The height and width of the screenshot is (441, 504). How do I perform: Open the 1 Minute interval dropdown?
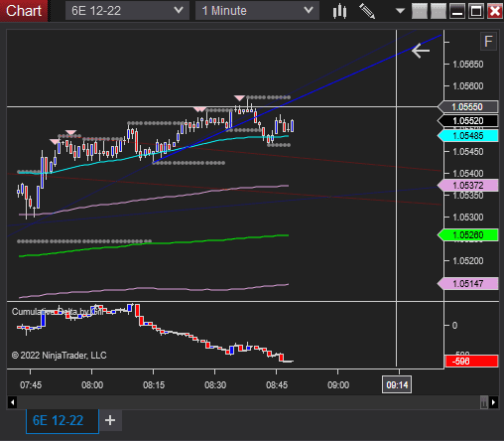point(257,11)
